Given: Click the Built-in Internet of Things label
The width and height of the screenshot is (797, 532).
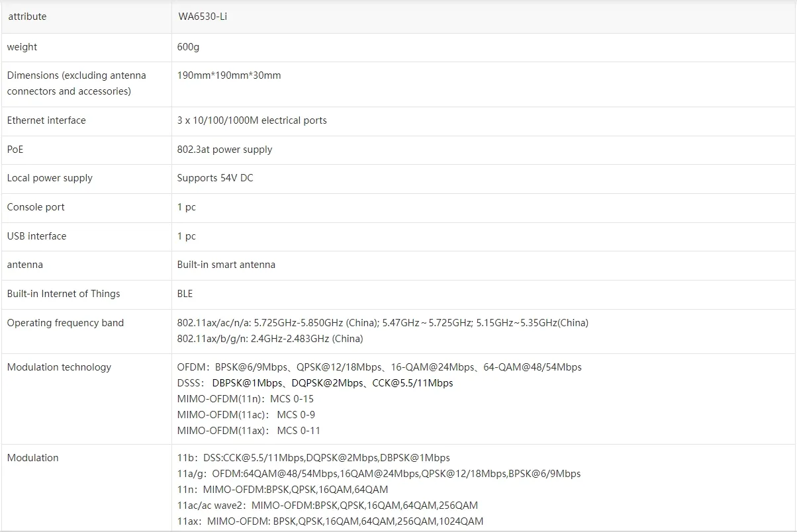Looking at the screenshot, I should tap(64, 294).
